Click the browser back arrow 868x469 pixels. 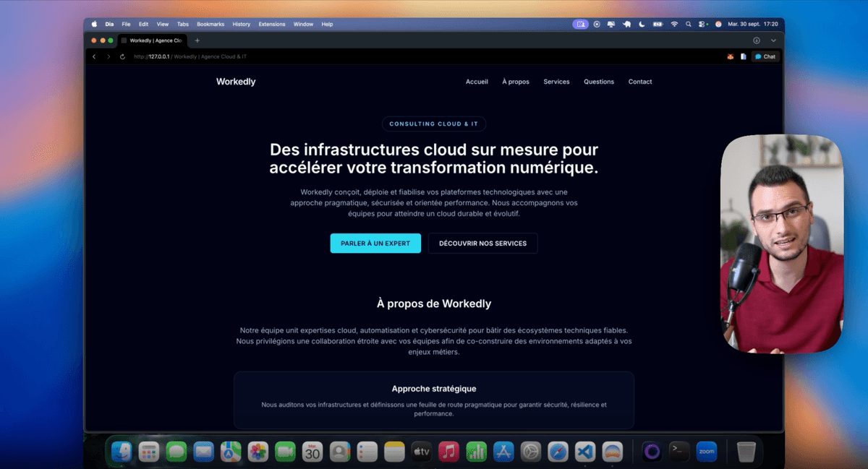tap(94, 56)
